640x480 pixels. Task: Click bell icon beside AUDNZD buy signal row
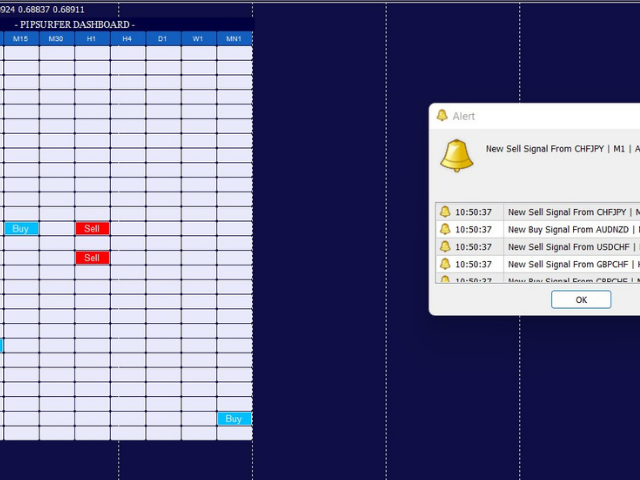(445, 229)
